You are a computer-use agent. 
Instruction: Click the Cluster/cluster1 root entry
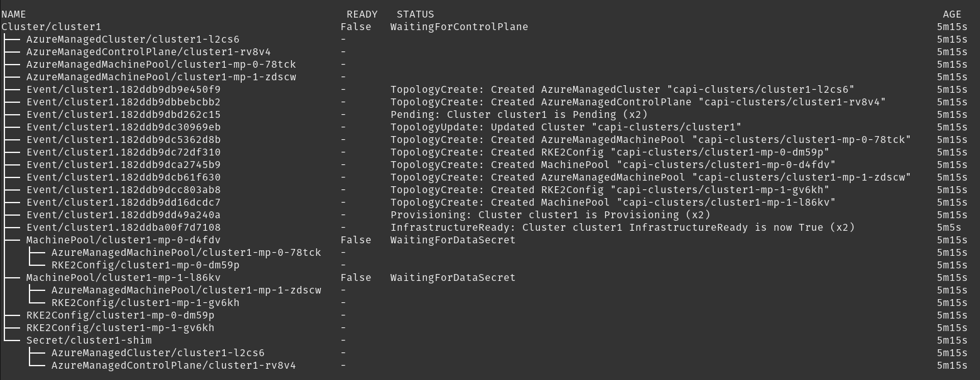pyautogui.click(x=51, y=27)
